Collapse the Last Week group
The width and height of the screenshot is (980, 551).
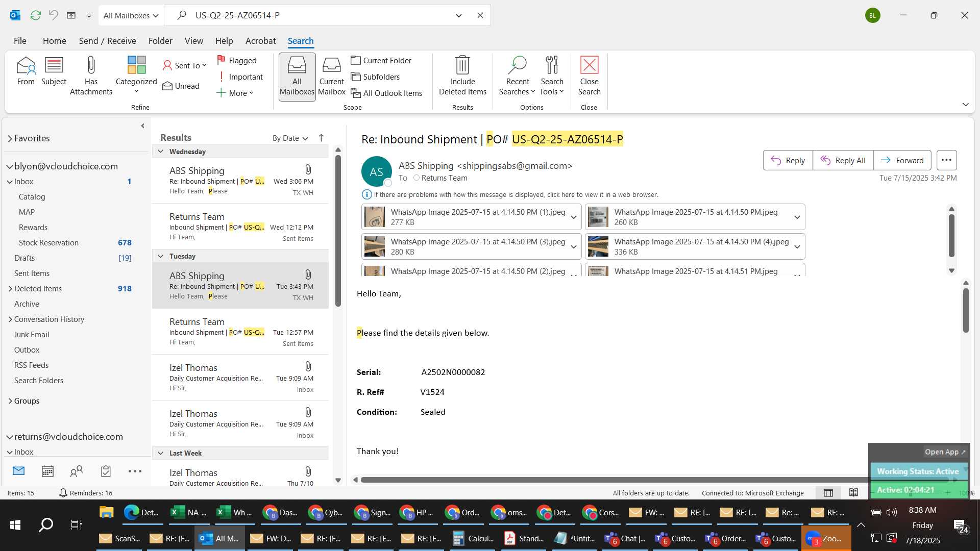[x=160, y=453]
